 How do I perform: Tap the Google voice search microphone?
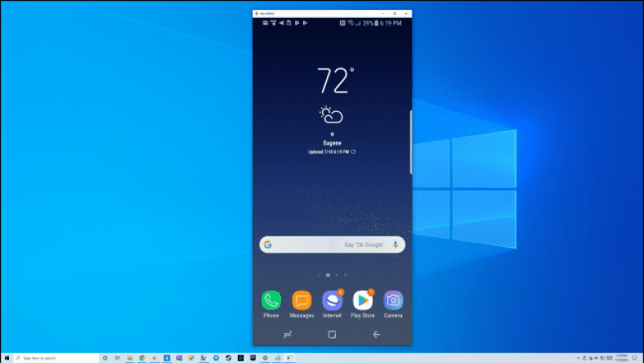[x=396, y=244]
